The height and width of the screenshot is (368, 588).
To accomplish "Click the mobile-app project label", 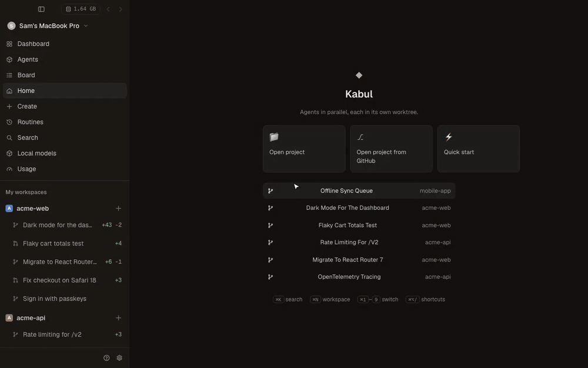I will (x=435, y=191).
